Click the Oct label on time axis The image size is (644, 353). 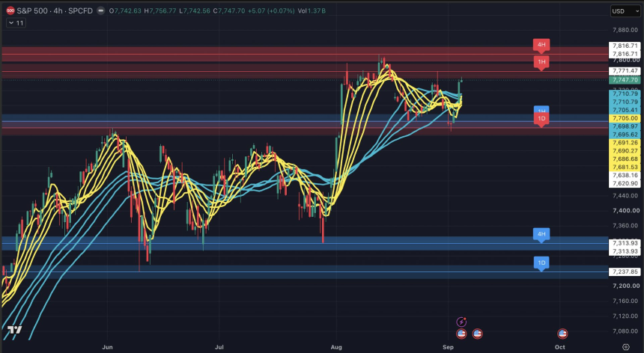coord(560,347)
